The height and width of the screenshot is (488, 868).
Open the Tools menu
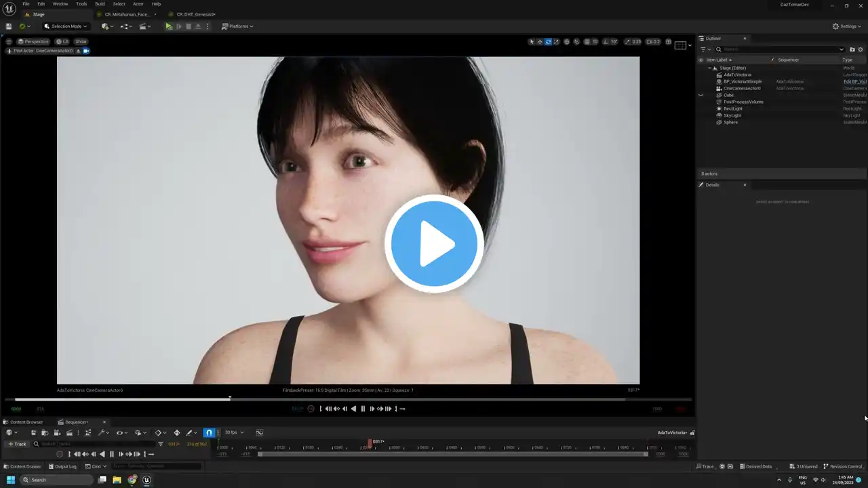click(x=81, y=4)
